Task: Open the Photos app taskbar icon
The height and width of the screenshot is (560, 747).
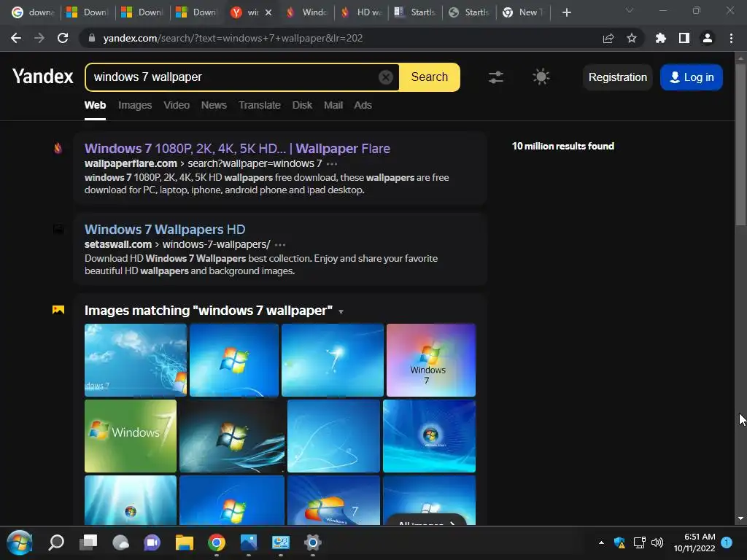Action: (x=249, y=542)
